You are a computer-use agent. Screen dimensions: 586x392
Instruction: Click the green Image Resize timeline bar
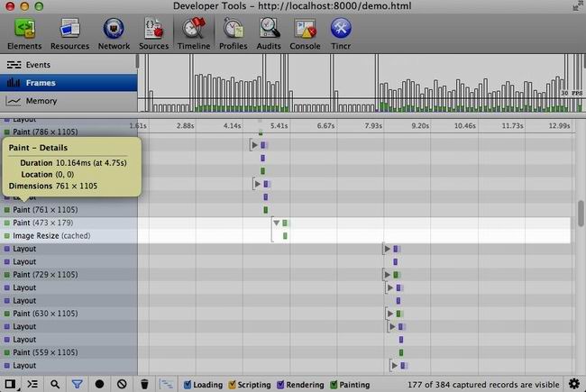coord(285,236)
